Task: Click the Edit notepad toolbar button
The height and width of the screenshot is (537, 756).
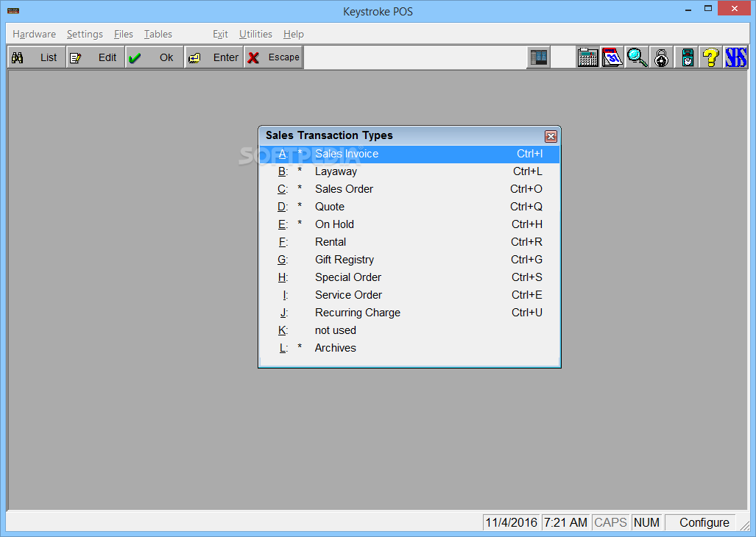Action: click(96, 57)
